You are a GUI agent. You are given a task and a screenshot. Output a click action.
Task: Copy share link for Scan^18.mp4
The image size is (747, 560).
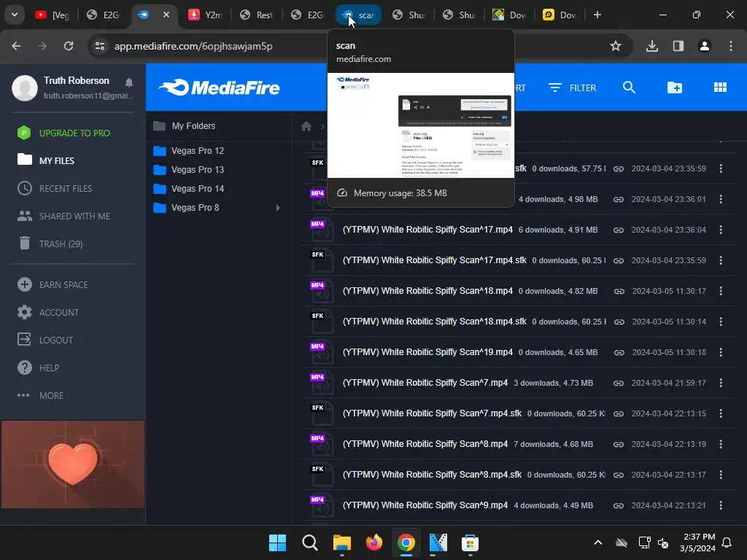(x=619, y=291)
